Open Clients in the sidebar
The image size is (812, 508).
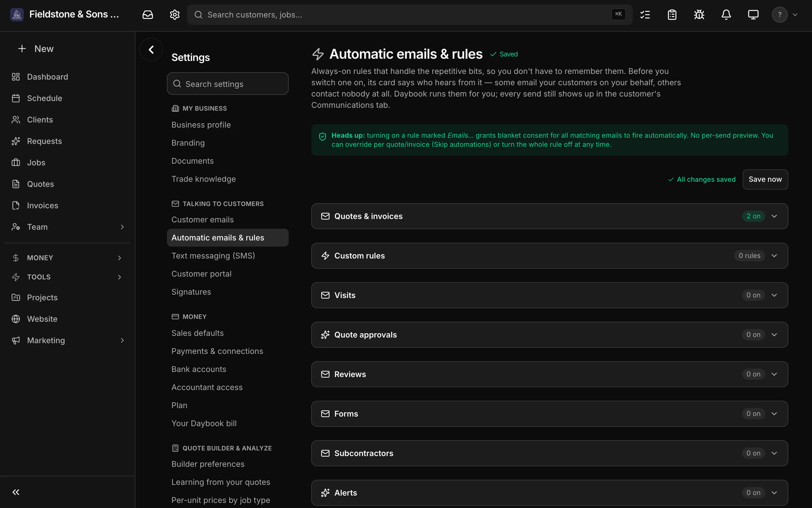(67, 120)
